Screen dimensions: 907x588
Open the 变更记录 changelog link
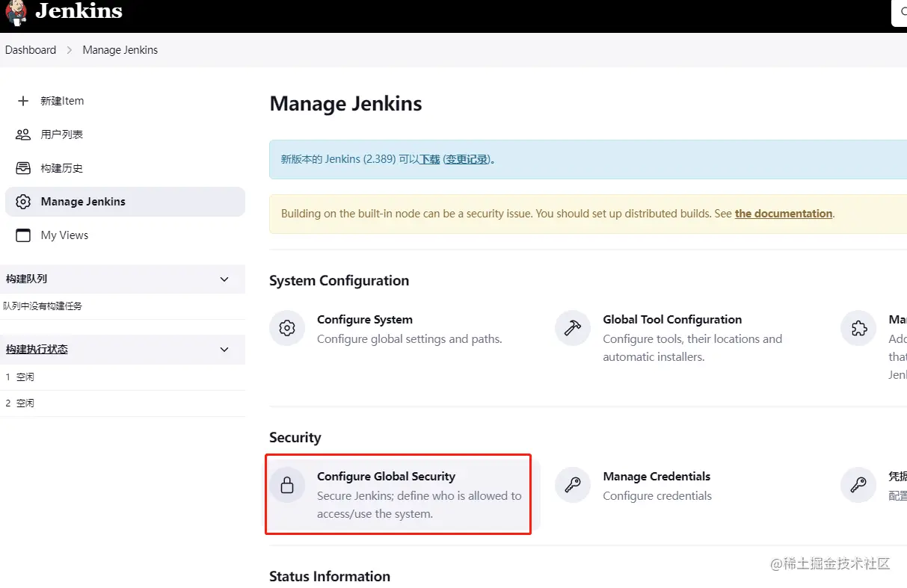click(x=467, y=159)
